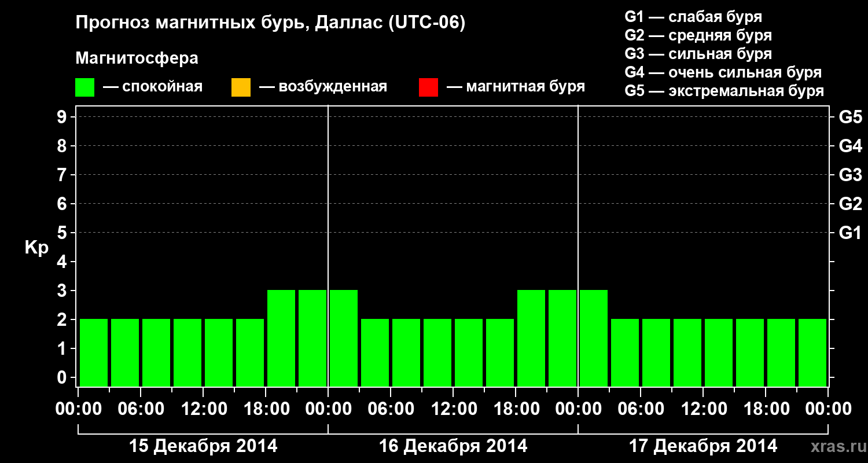Click the 'Kp' axis title
This screenshot has height=463, width=868.
click(36, 247)
